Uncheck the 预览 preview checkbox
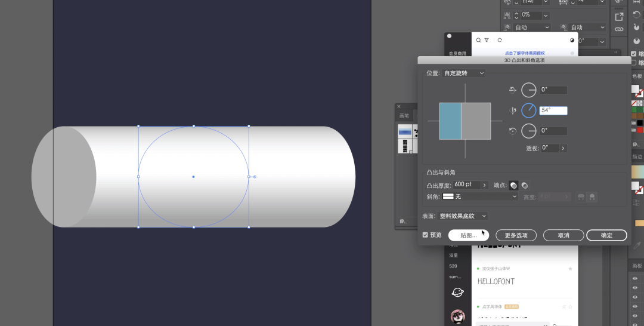Viewport: 644px width, 326px height. coord(425,235)
